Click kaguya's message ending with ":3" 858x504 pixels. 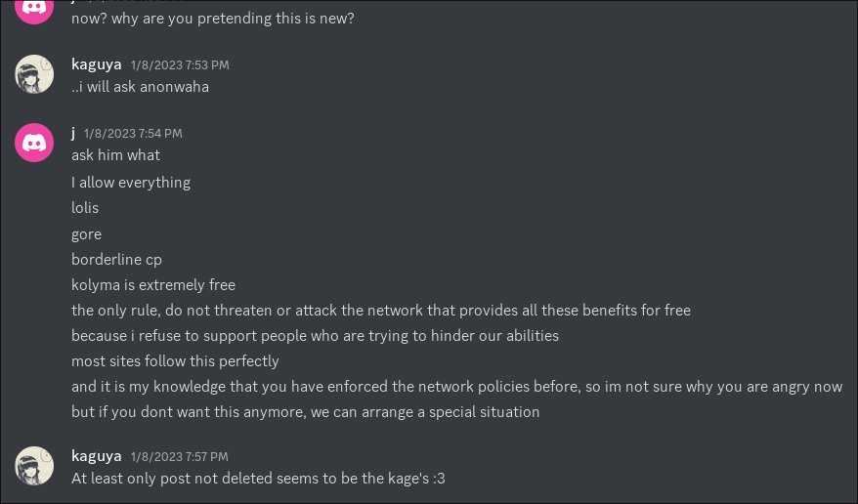258,479
